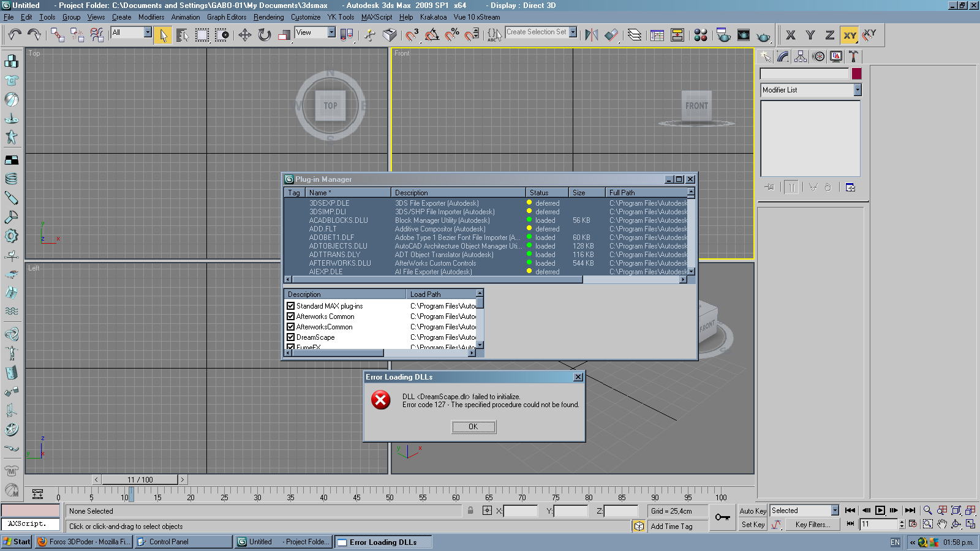Switch to Foros 3DPoder Mozilla taskbar window
The image size is (980, 551).
click(x=84, y=542)
